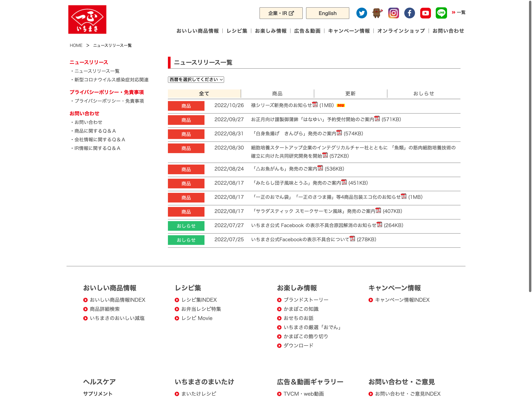
Task: Open the YouTube channel icon
Action: coord(425,13)
